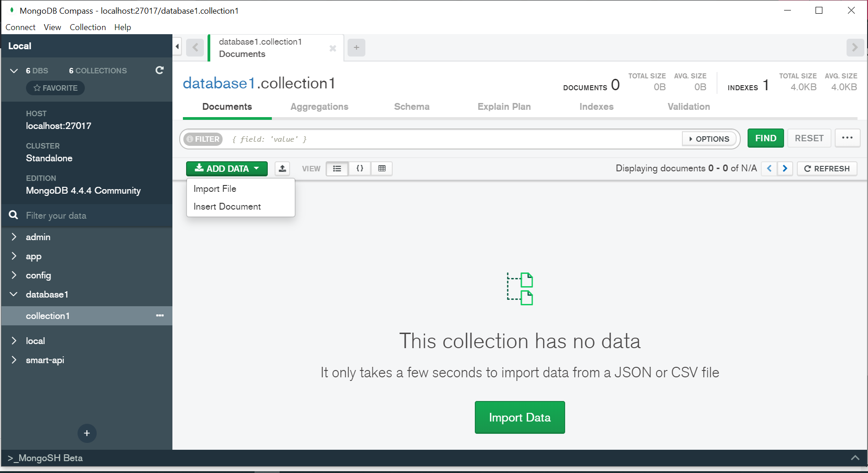Screen dimensions: 868x473
Task: Expand query OPTIONS
Action: (x=709, y=139)
